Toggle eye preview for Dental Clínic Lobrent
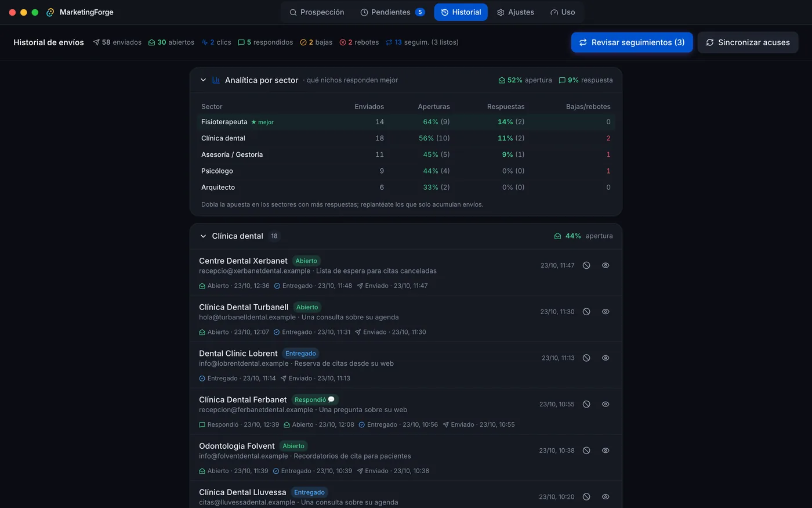Viewport: 812px width, 508px height. (x=606, y=358)
